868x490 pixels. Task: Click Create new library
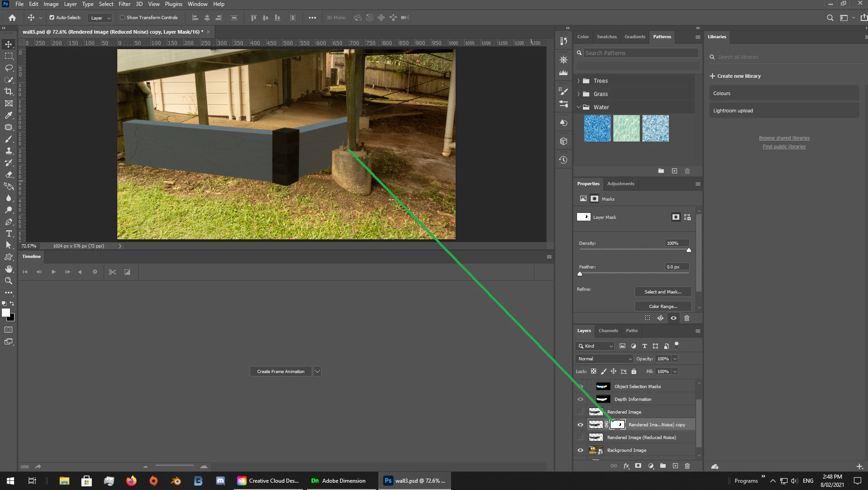pyautogui.click(x=735, y=76)
